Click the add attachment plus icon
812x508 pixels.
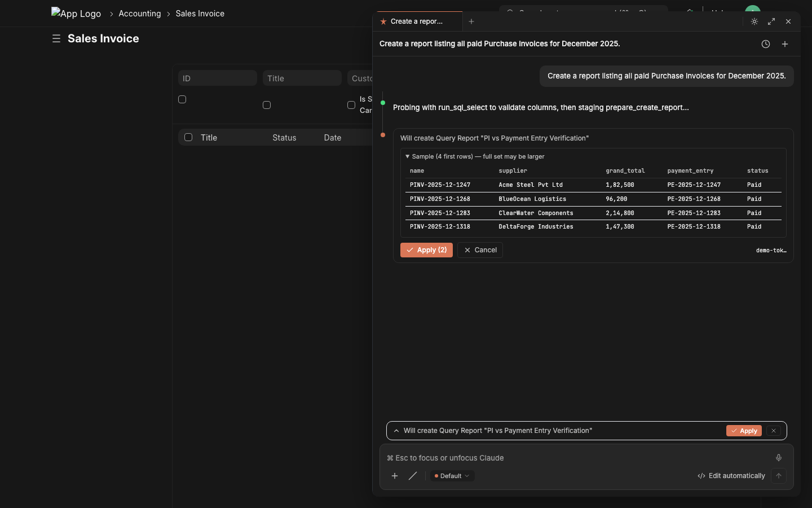point(395,476)
